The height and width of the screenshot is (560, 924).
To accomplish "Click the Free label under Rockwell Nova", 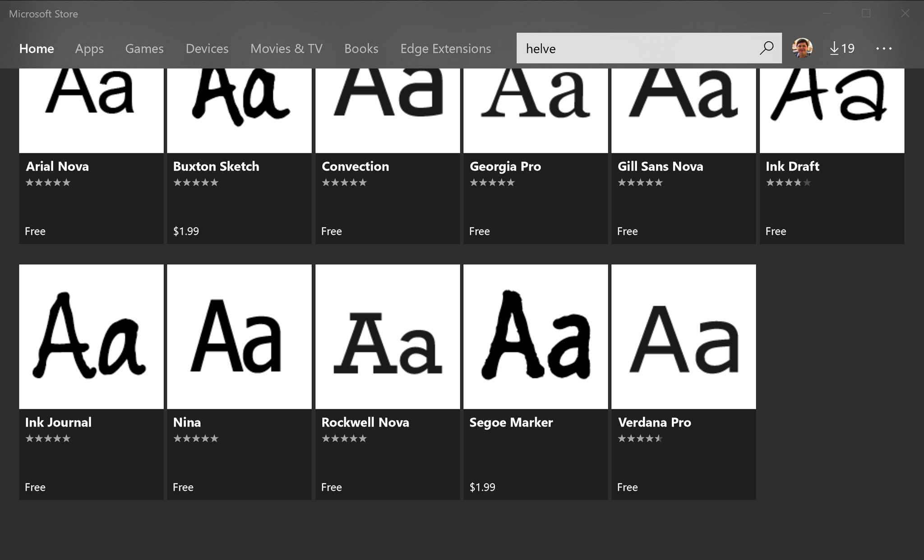I will point(332,487).
